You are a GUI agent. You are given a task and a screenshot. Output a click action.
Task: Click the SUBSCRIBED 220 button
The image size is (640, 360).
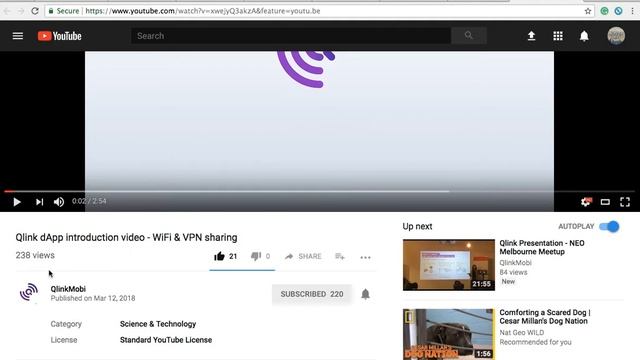coord(312,294)
